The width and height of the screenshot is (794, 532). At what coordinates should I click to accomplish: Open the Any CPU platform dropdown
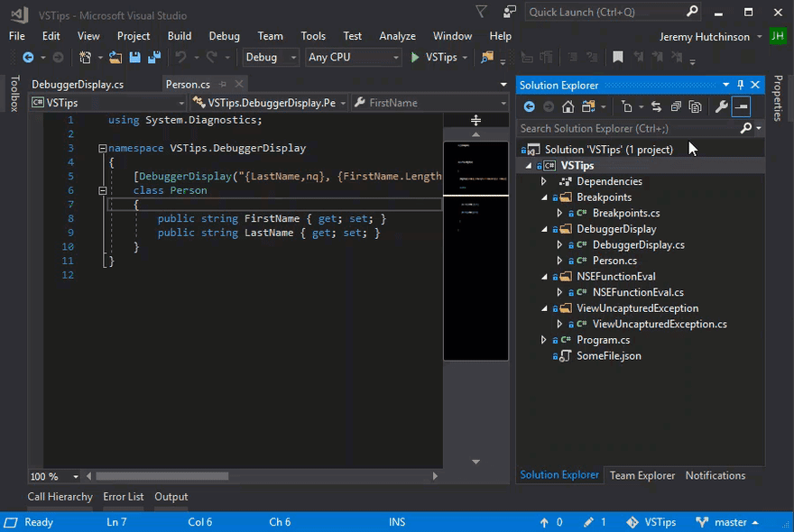[x=353, y=58]
